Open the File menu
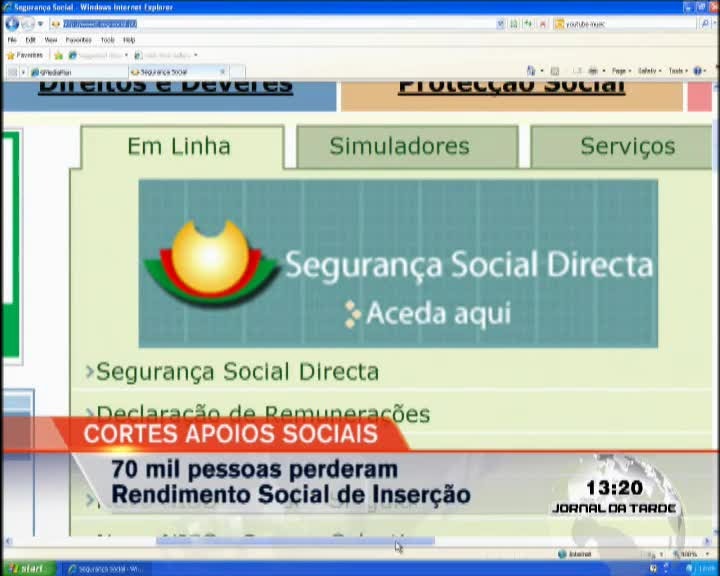Viewport: 720px width, 576px height. tap(12, 40)
